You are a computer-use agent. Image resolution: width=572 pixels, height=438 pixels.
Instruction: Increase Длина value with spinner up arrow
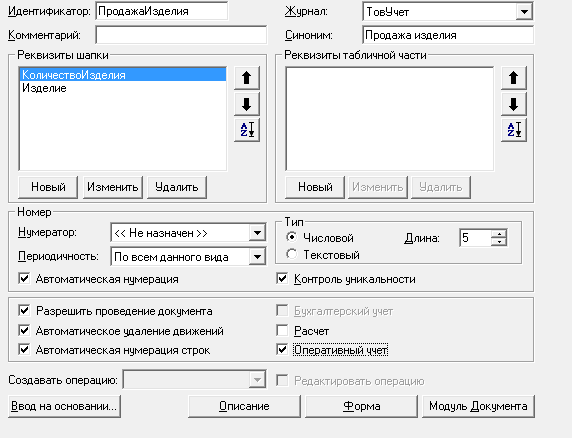(x=499, y=234)
